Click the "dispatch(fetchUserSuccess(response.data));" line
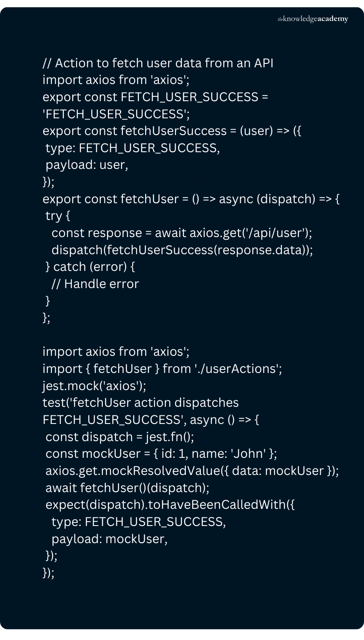364x640 pixels. pos(182,249)
